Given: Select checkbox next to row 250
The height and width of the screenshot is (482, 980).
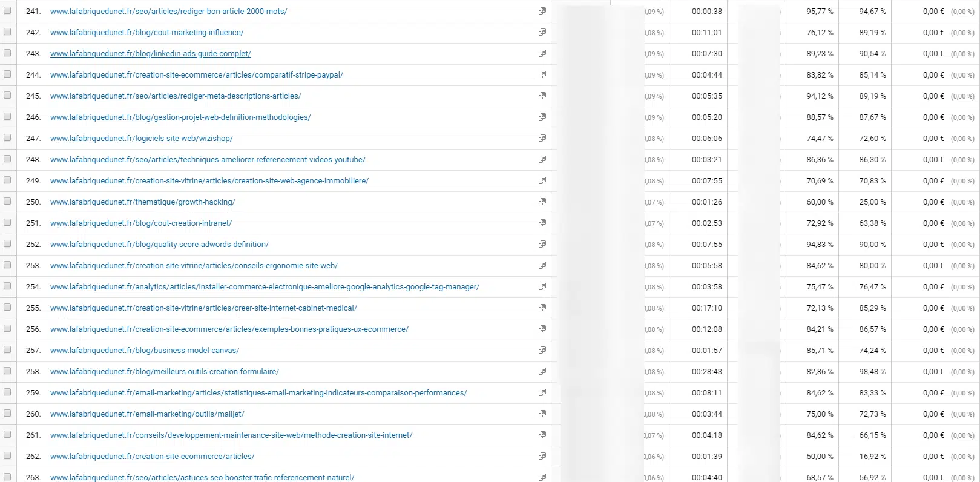Looking at the screenshot, I should pos(7,201).
